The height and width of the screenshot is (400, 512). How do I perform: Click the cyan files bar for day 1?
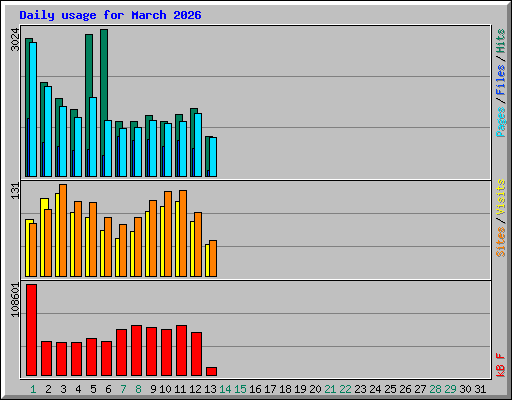pos(33,109)
